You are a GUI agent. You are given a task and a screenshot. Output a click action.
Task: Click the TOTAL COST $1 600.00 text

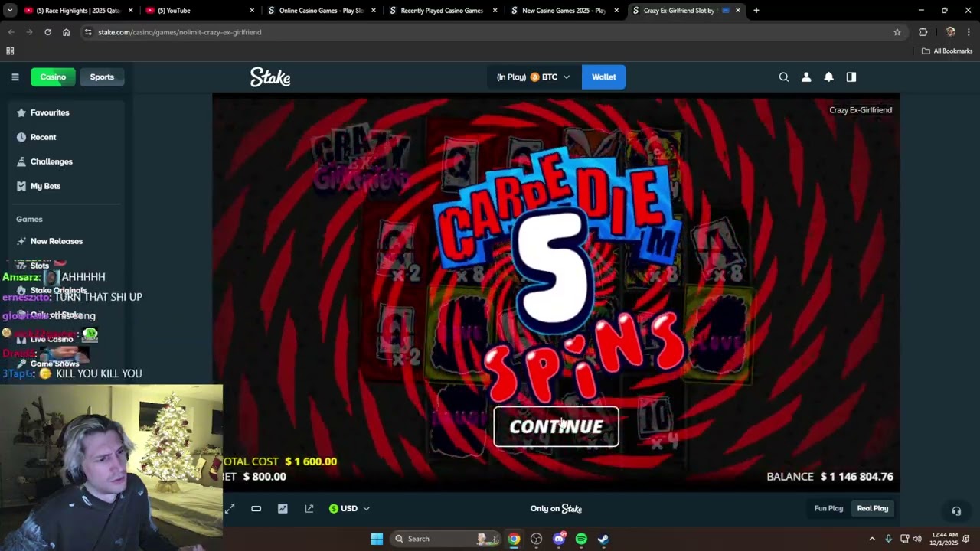click(x=280, y=461)
